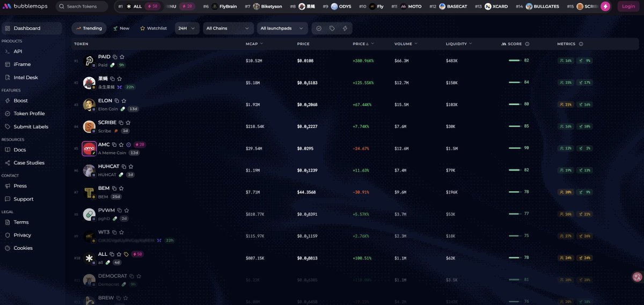
Task: Sort by Volume column
Action: click(x=405, y=44)
